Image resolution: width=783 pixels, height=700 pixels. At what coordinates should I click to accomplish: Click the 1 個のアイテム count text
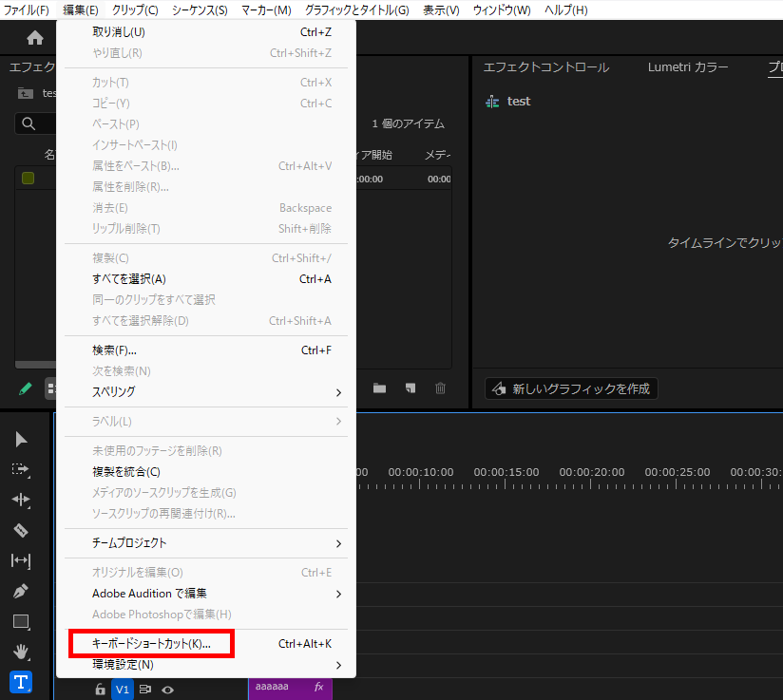408,123
